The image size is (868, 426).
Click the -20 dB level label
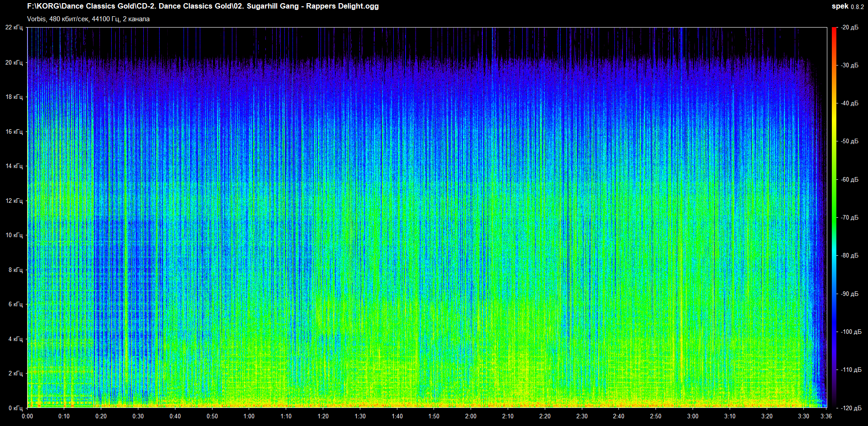849,28
